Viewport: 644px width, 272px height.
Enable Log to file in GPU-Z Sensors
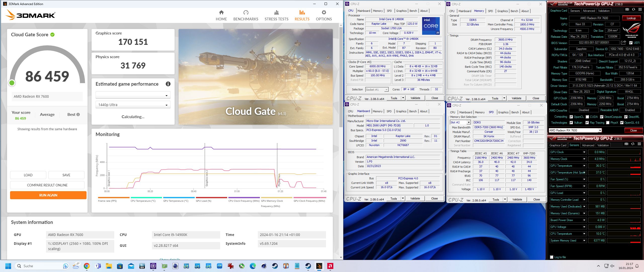click(552, 257)
